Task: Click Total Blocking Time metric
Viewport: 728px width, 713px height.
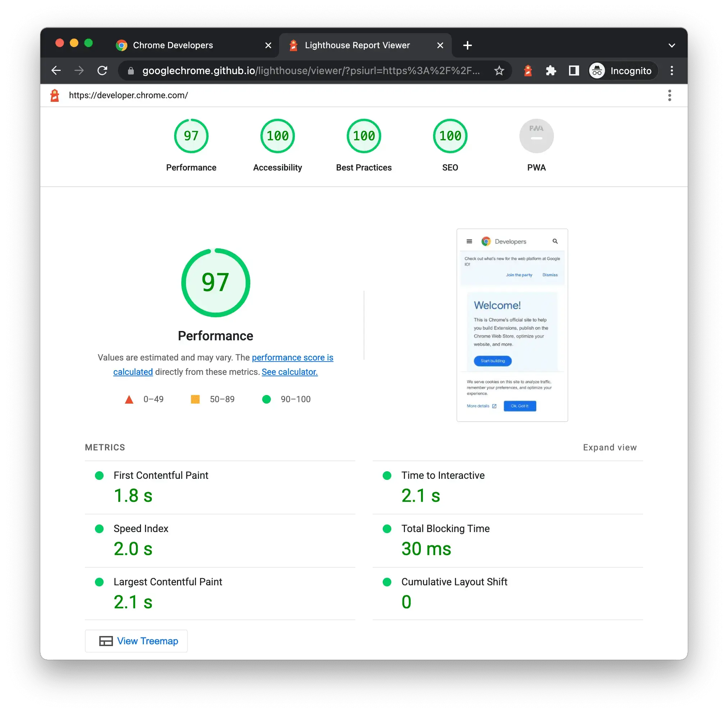Action: pos(445,528)
